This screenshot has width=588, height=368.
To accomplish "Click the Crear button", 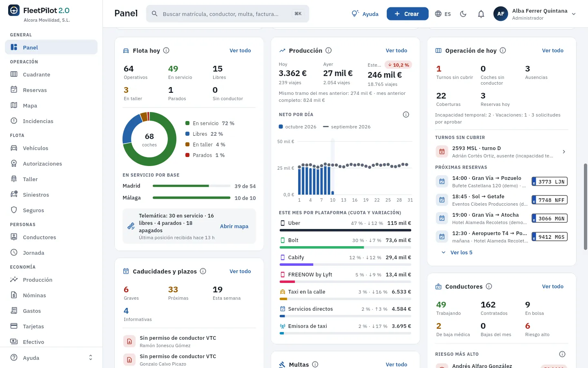I will click(408, 14).
